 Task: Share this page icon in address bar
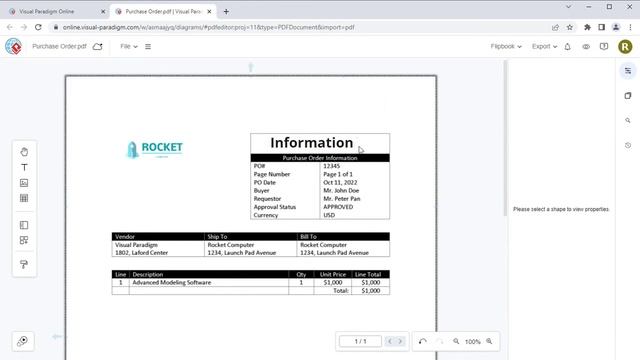coord(555,27)
